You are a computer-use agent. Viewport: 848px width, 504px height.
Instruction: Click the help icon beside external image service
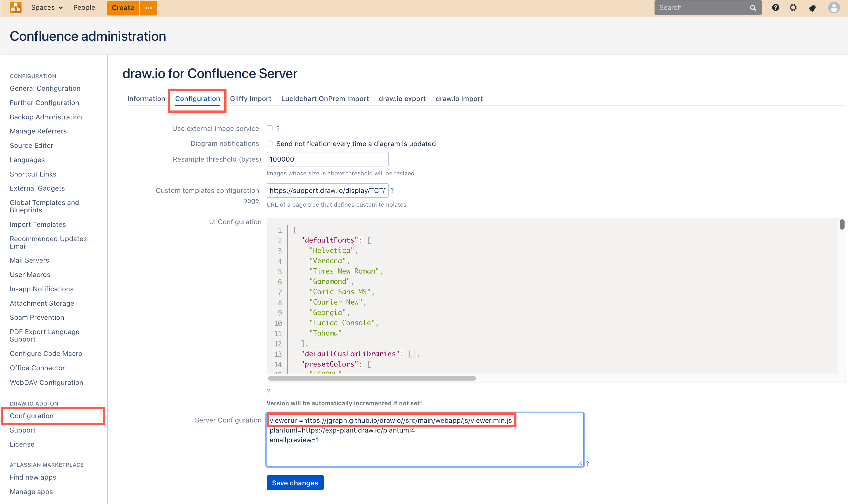[278, 128]
